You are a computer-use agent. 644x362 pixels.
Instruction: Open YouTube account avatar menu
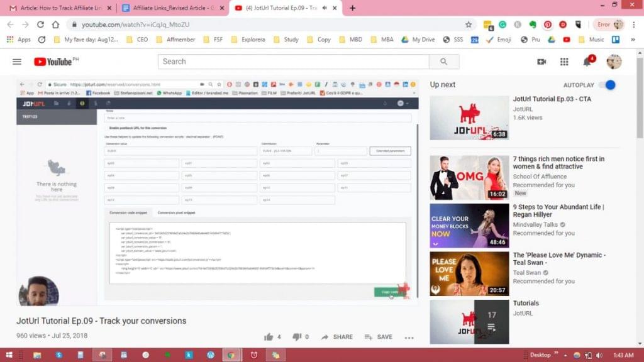(x=614, y=62)
